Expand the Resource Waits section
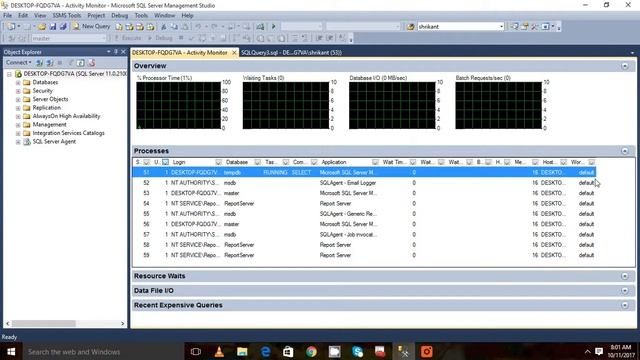This screenshot has width=640, height=360. [624, 276]
